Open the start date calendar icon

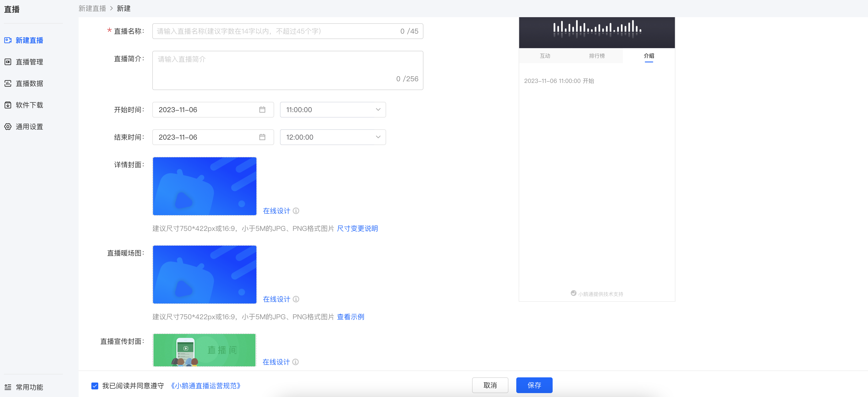click(262, 110)
